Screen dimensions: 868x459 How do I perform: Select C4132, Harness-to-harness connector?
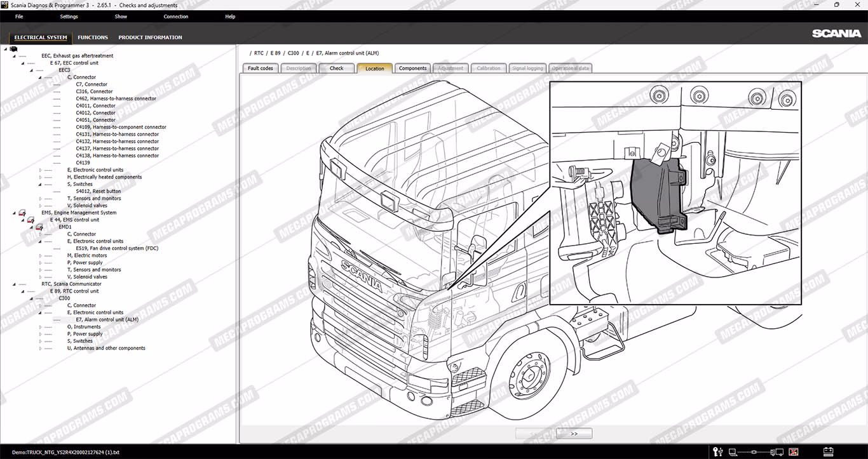[x=118, y=142]
